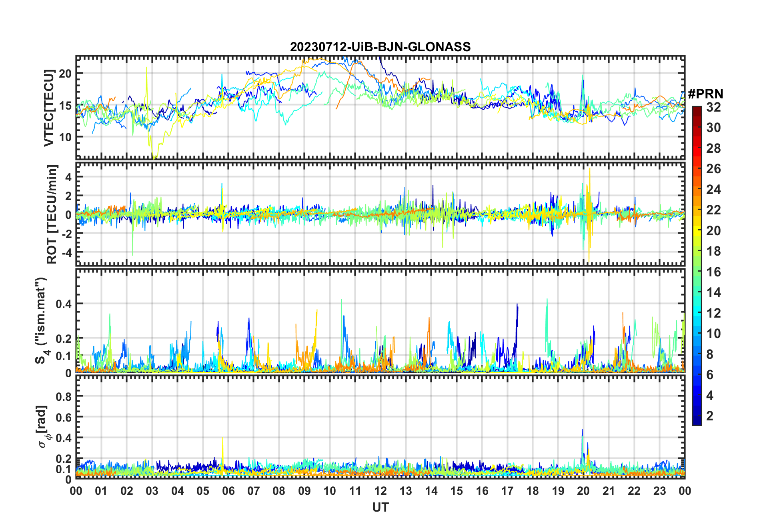
Task: Click x-axis hour tick 01
Action: [x=101, y=491]
